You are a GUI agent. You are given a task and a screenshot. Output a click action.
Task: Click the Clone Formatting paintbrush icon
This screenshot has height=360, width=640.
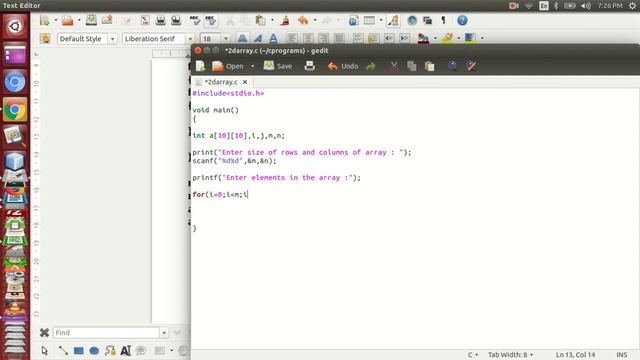coord(285,20)
